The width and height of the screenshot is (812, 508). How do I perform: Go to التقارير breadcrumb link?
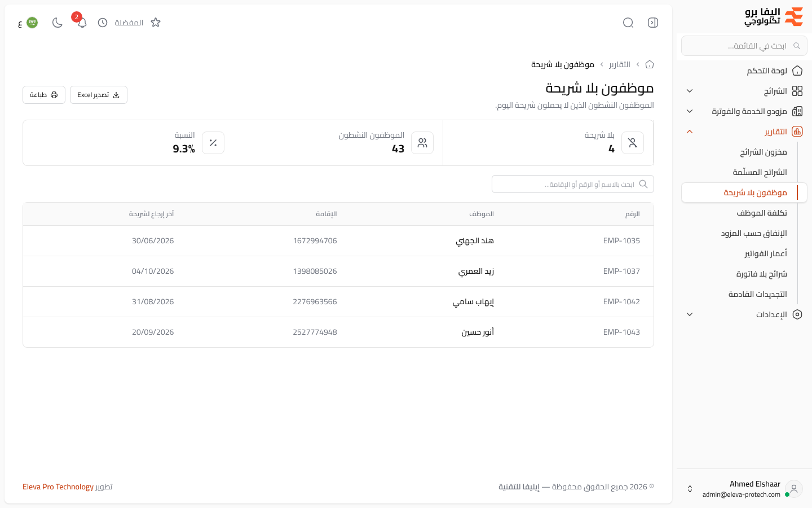[x=620, y=64]
